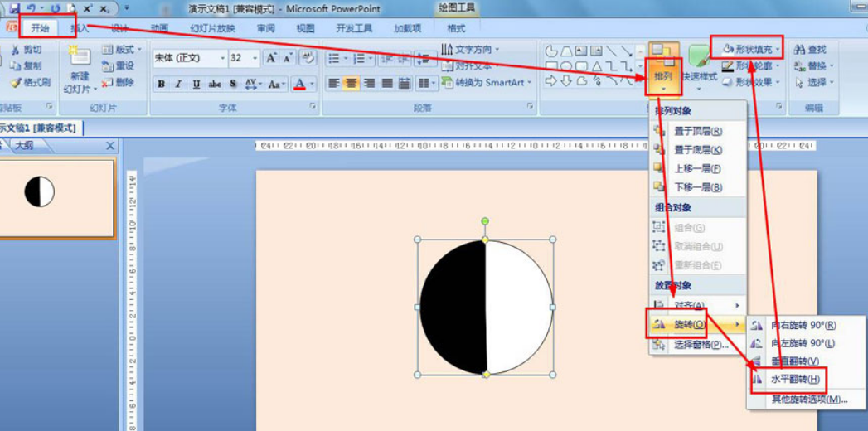
Task: Toggle text shadow formatting
Action: tap(233, 84)
